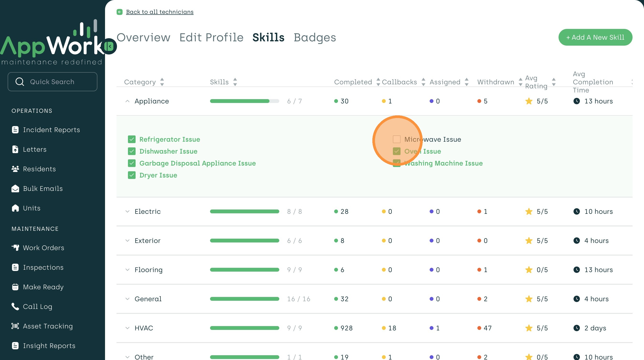Screen dimensions: 644x360
Task: Uncheck the Refrigerator Issue skill
Action: click(132, 139)
